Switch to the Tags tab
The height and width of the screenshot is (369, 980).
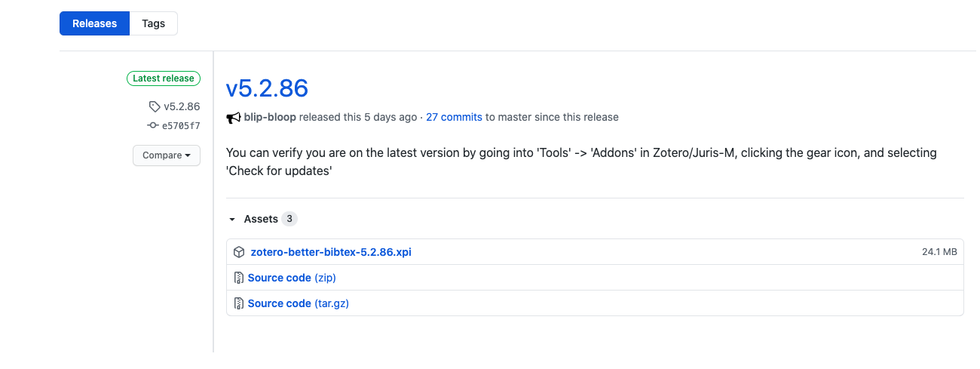[153, 23]
